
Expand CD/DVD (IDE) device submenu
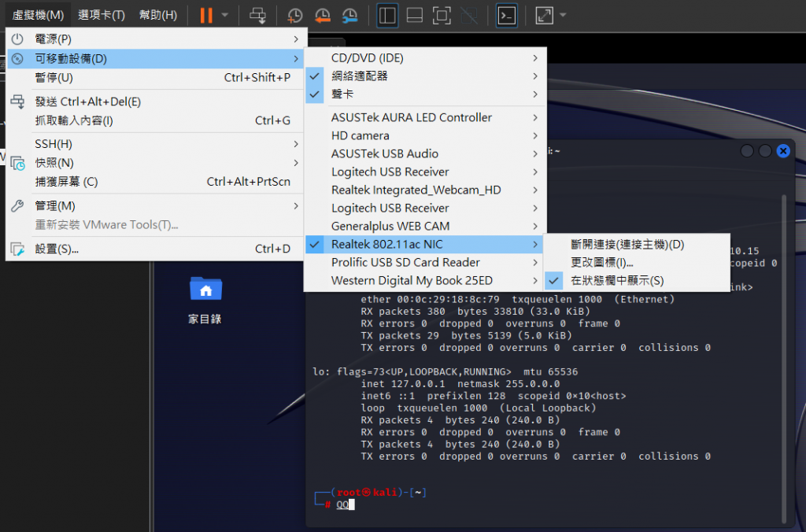point(426,58)
